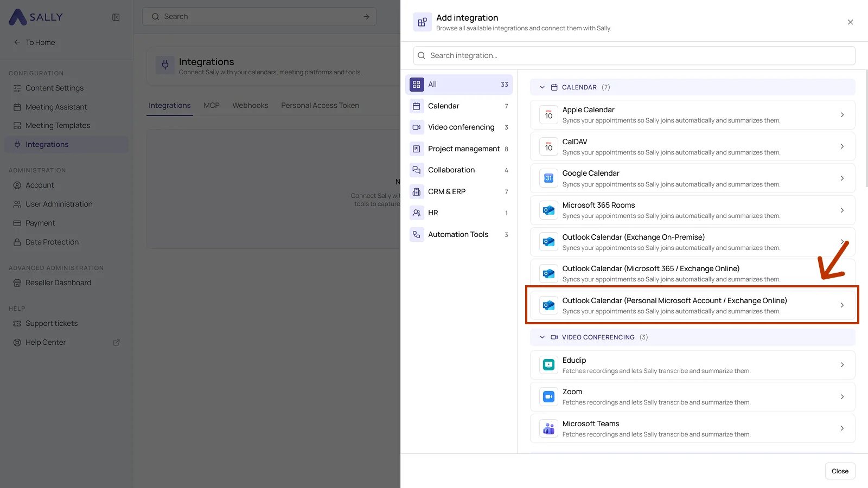868x488 pixels.
Task: Click the Outlook Microsoft 365 Exchange Online icon
Action: pyautogui.click(x=548, y=274)
